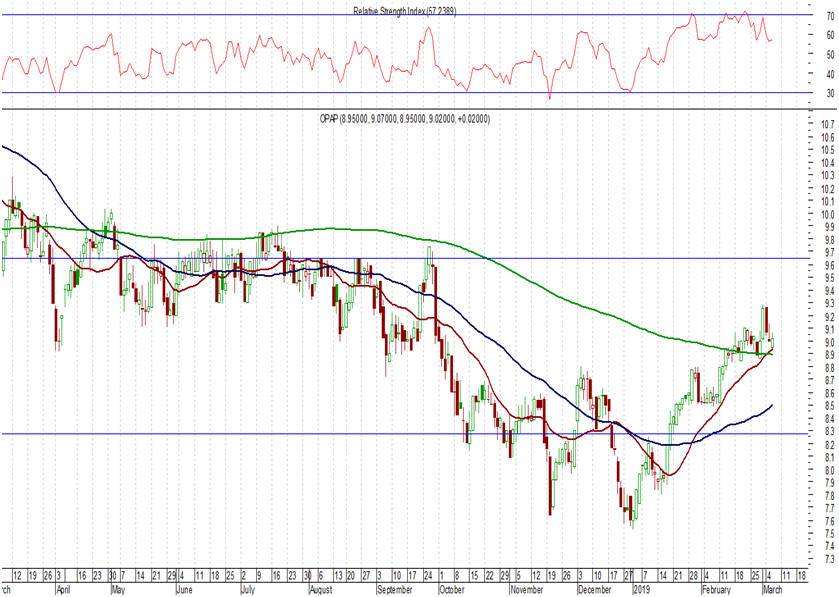Select the RSI axis value 30

[830, 94]
